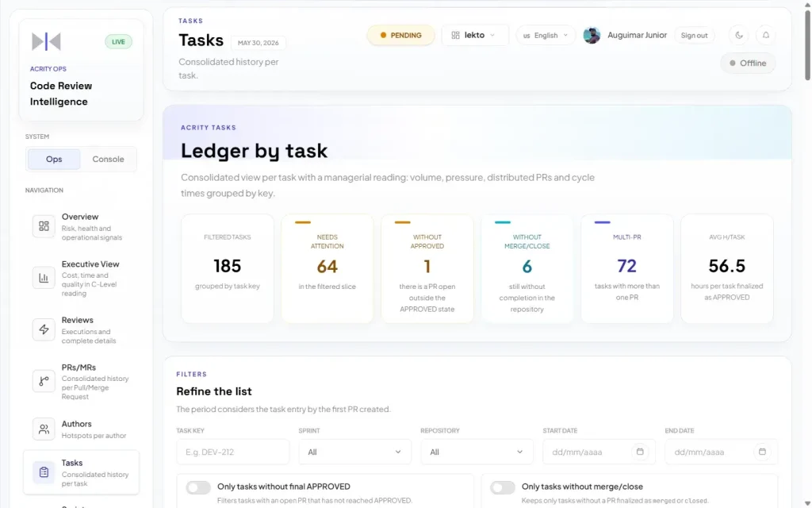Expand the Sprint filter dropdown
Image resolution: width=812 pixels, height=508 pixels.
coord(354,452)
